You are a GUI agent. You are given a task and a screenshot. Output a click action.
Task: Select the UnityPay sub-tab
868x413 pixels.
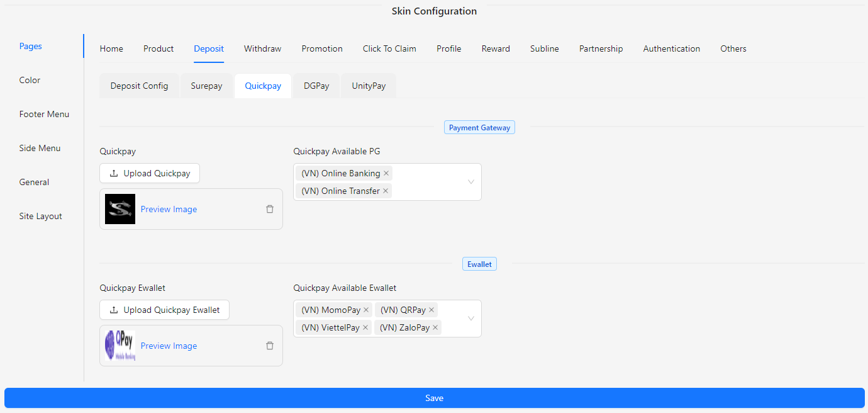[368, 86]
